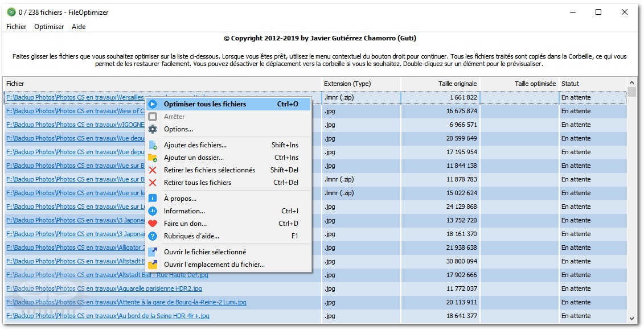Viewport: 644px width, 330px height.
Task: Select the size cell 17 195 954
Action: pos(440,152)
